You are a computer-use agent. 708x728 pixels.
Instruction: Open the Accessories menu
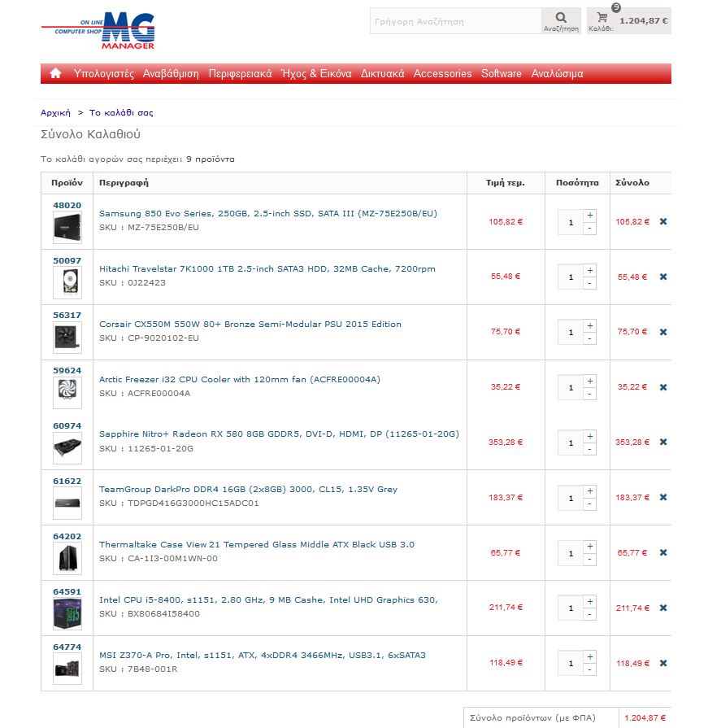point(443,74)
